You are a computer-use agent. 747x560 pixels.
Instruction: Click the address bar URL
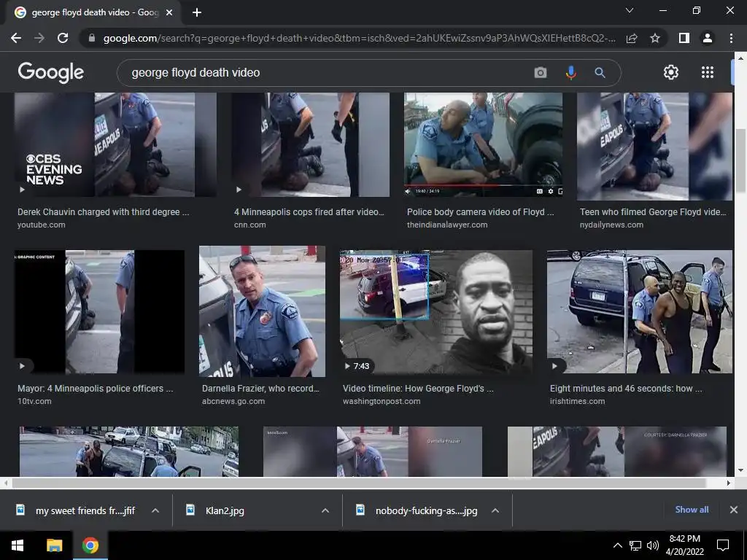tap(359, 38)
